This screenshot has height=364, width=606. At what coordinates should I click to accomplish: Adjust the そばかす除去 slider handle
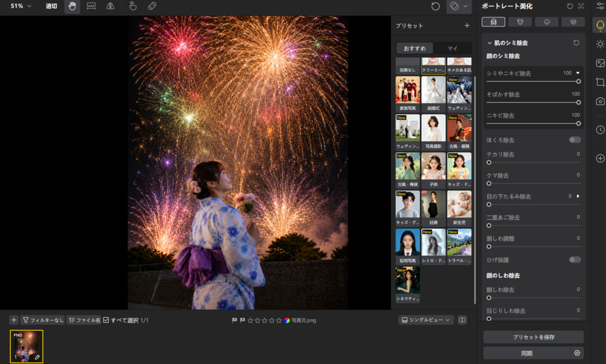point(578,102)
